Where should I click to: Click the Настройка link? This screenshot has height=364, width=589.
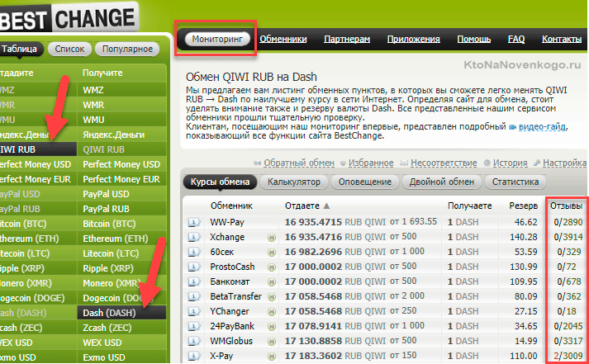(x=564, y=163)
